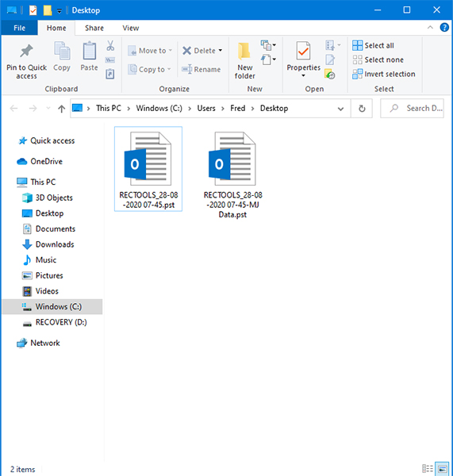The height and width of the screenshot is (476, 453).
Task: Open Customize Quick Access Toolbar dropdown
Action: [60, 11]
